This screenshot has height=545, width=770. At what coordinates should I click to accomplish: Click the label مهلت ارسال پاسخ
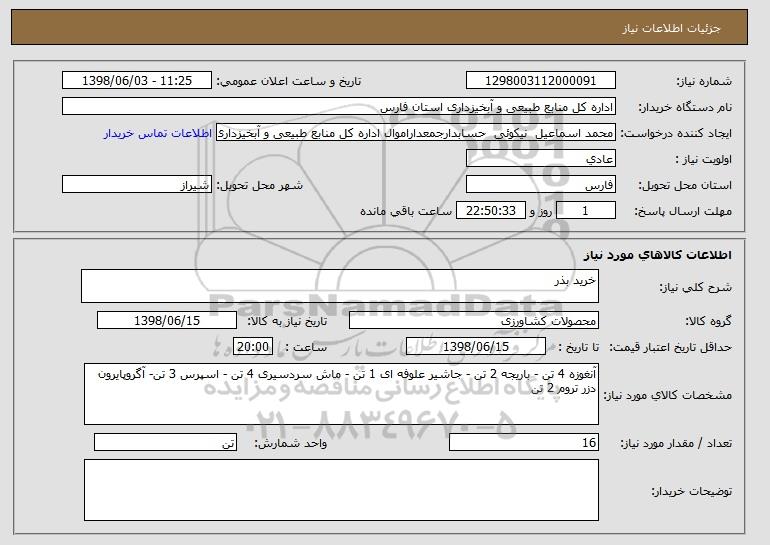(683, 211)
